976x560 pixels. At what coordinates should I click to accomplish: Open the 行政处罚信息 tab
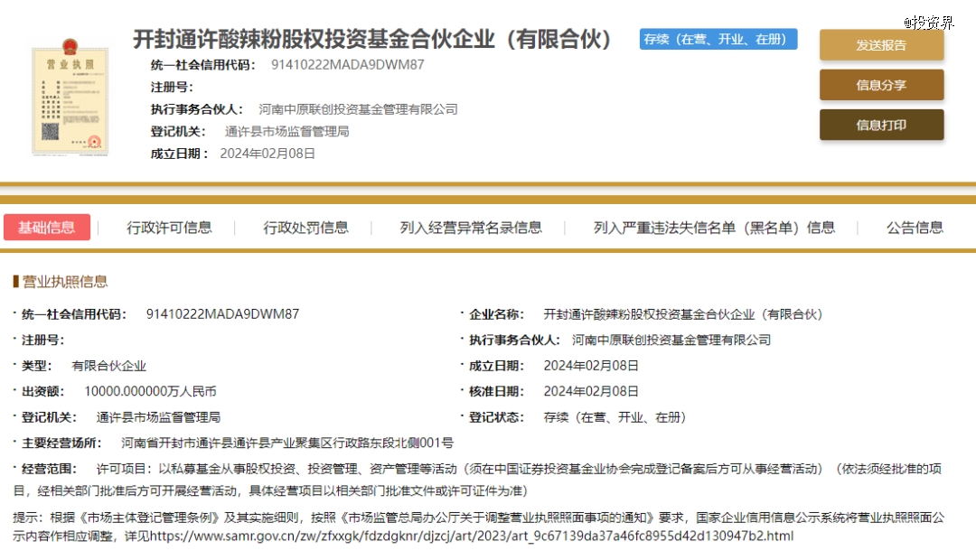(x=305, y=228)
